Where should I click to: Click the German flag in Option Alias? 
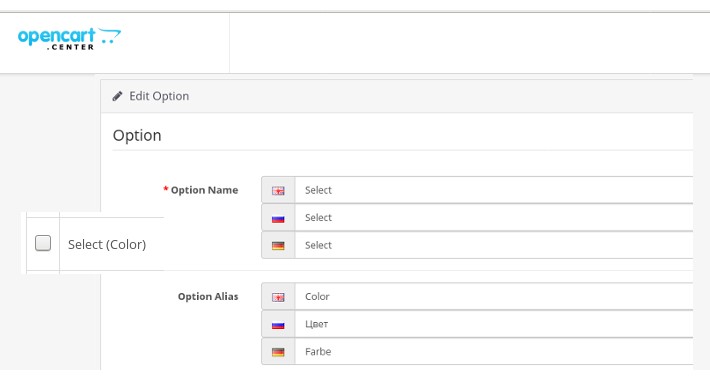(x=278, y=352)
